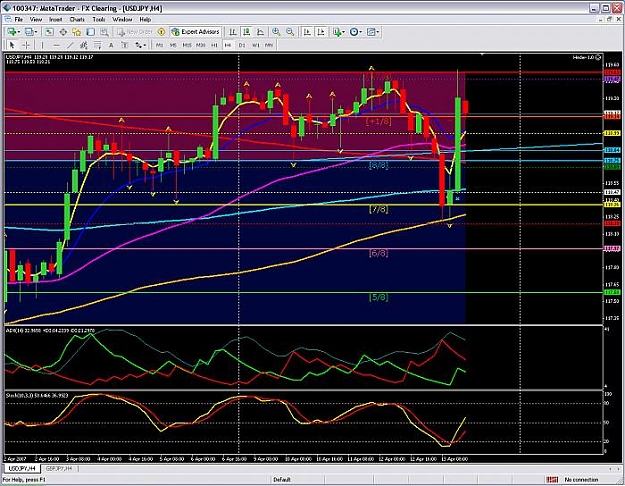Viewport: 625px width, 486px height.
Task: Toggle Expert Advisors on or off
Action: click(x=195, y=32)
